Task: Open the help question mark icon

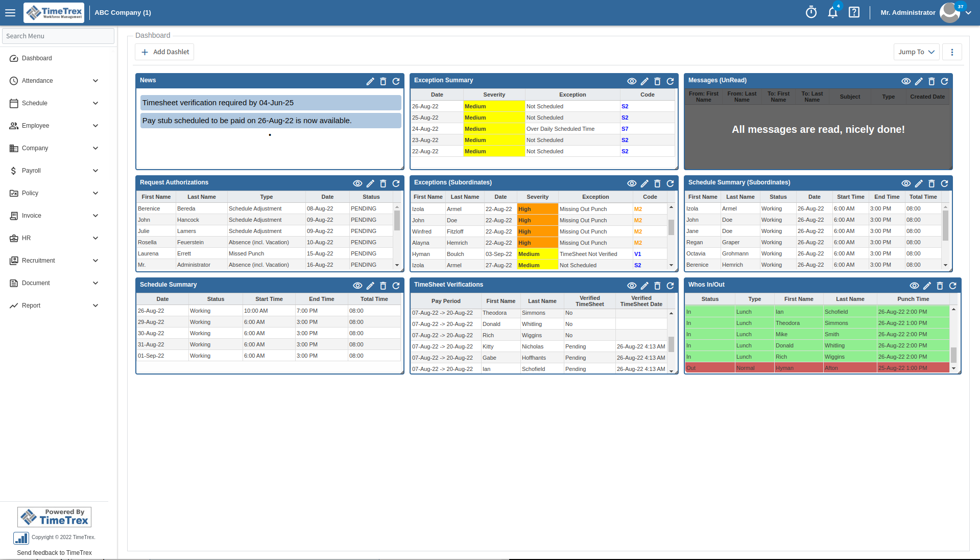Action: coord(853,12)
